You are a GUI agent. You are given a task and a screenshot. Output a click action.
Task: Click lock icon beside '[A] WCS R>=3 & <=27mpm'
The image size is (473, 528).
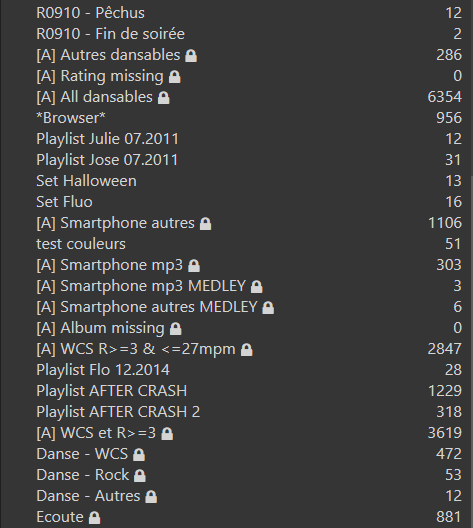coord(246,350)
